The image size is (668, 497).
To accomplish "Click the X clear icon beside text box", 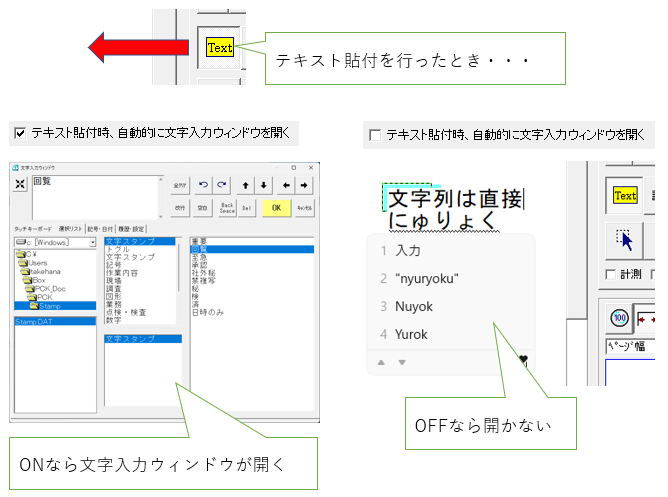I will (x=20, y=186).
